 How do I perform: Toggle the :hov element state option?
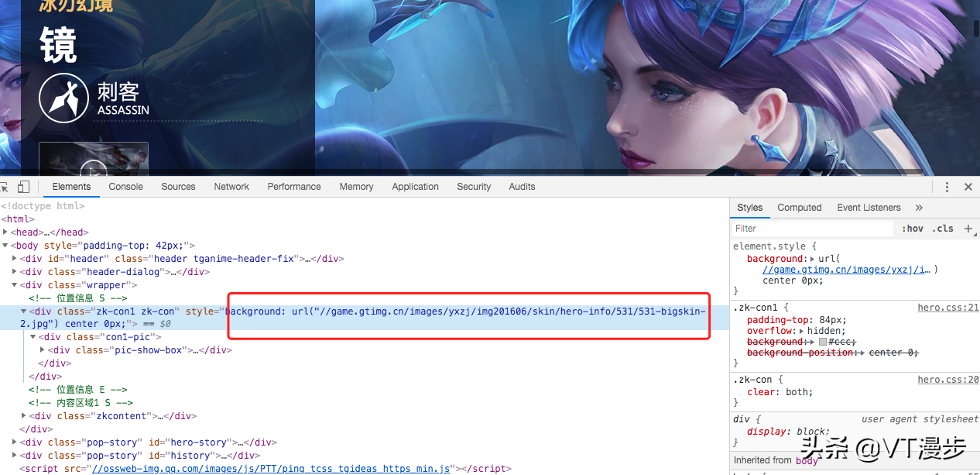(913, 229)
